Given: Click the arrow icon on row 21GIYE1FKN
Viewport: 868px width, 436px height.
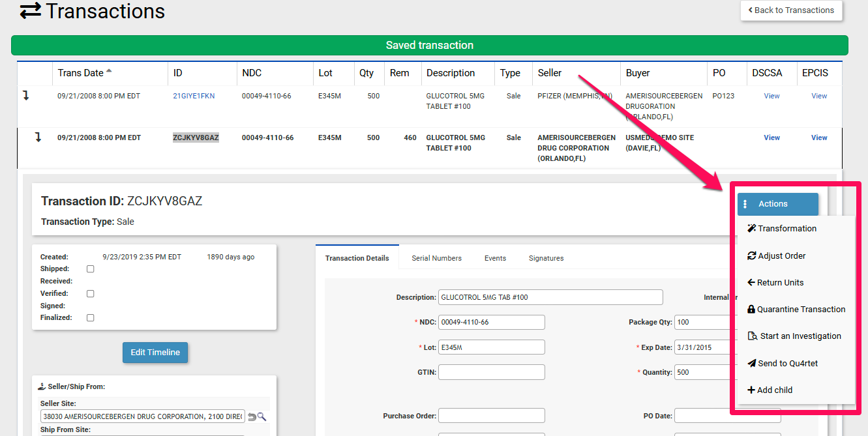Looking at the screenshot, I should coord(26,96).
